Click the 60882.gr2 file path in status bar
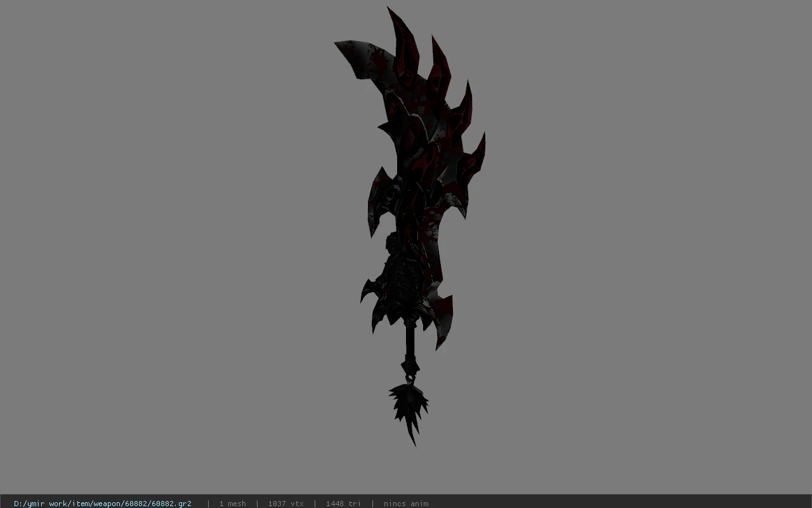Viewport: 812px width, 508px height. pos(103,504)
